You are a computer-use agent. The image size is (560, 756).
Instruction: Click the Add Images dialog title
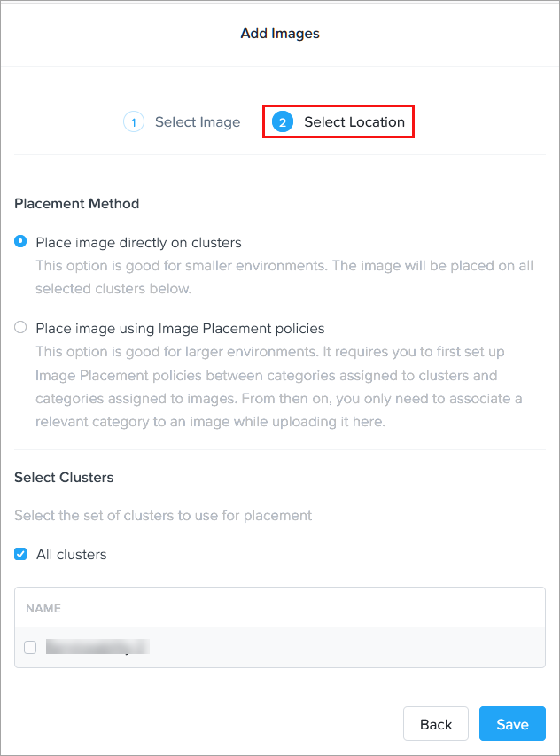(x=280, y=34)
